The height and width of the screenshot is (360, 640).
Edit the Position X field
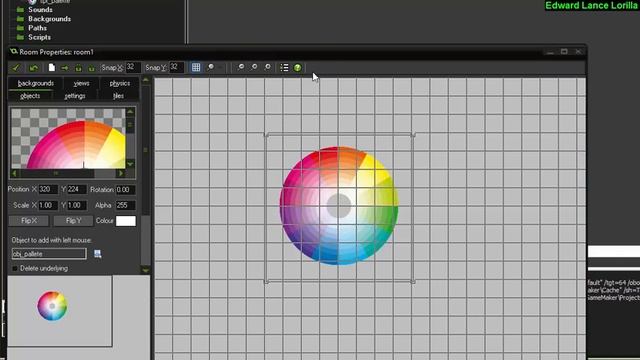point(48,189)
